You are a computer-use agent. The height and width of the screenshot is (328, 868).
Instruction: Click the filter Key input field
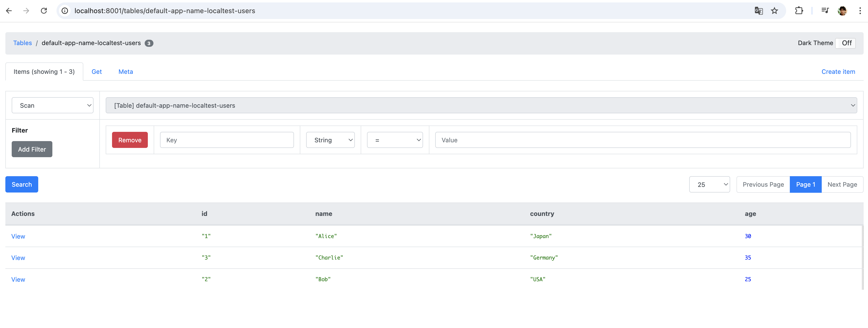coord(227,140)
